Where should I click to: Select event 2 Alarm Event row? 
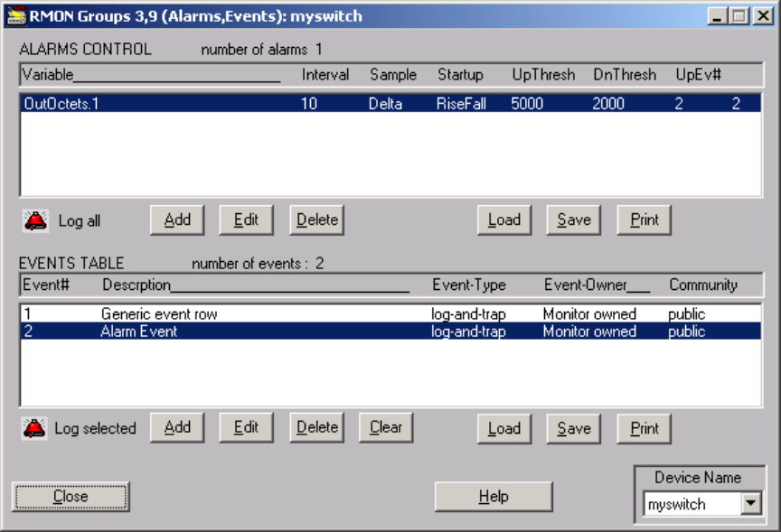[x=391, y=331]
